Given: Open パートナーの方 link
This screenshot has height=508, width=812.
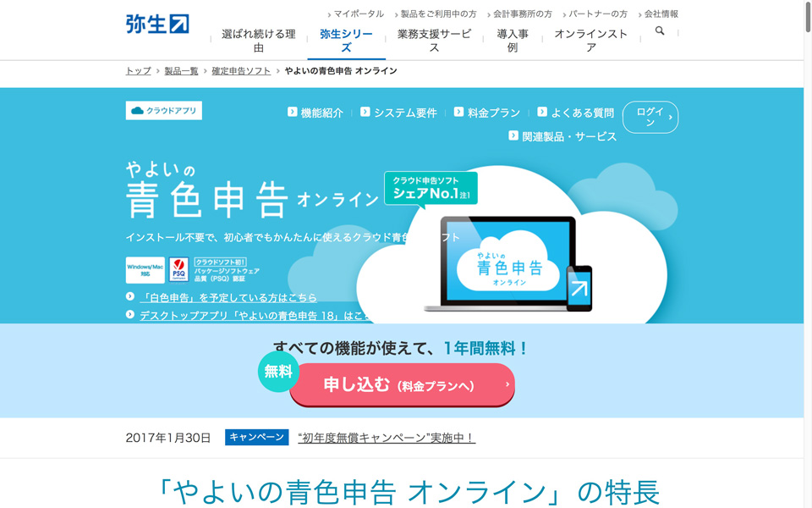Looking at the screenshot, I should 598,14.
